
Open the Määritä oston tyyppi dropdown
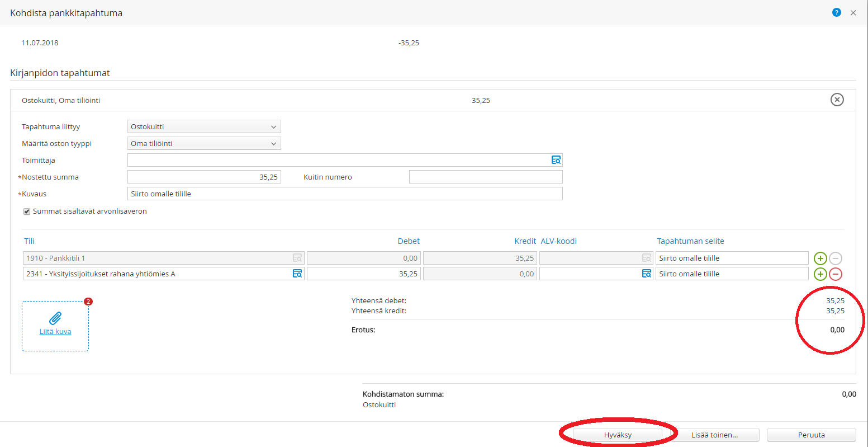point(204,143)
